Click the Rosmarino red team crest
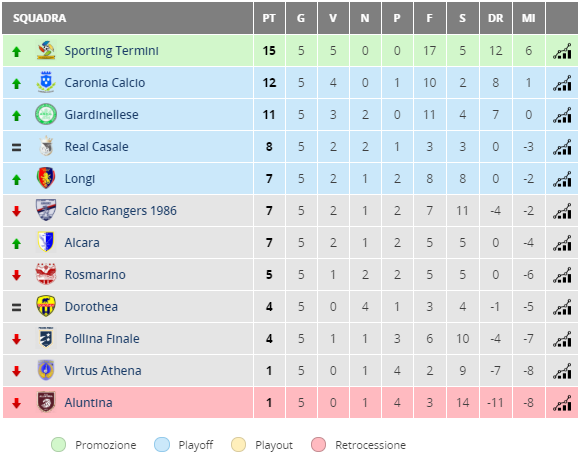Viewport: 583px width, 460px height. click(x=46, y=274)
